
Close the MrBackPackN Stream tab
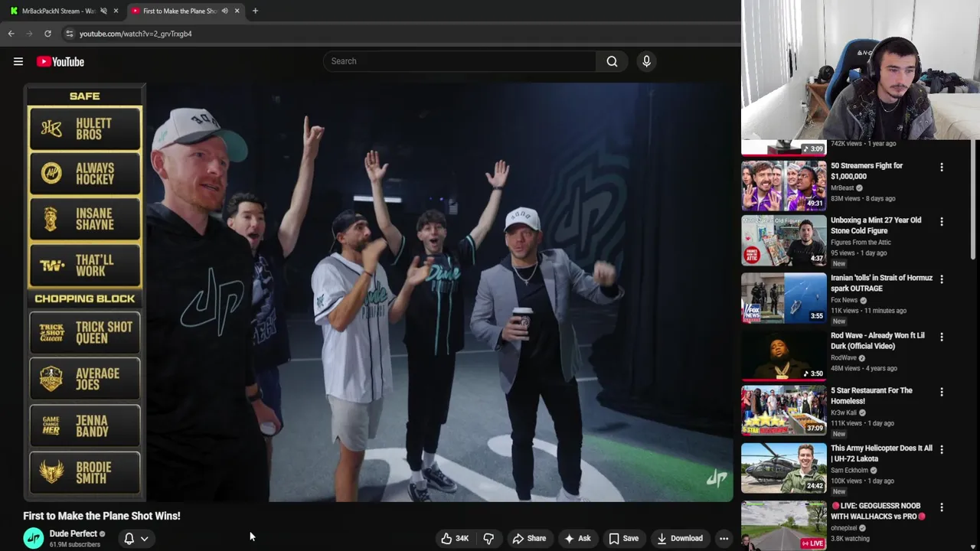pos(116,11)
